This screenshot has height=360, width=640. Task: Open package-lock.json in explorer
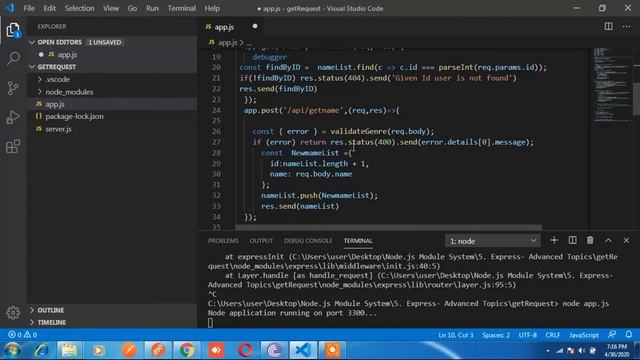coord(74,116)
